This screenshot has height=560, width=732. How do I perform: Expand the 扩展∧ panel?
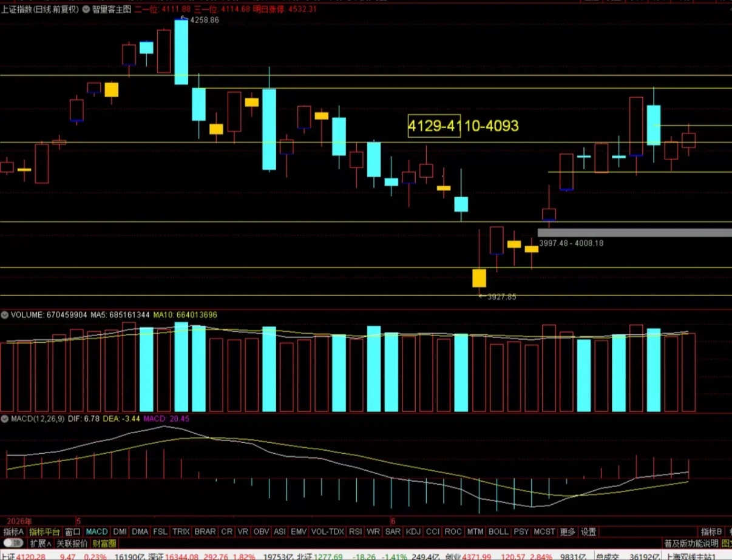[x=41, y=543]
